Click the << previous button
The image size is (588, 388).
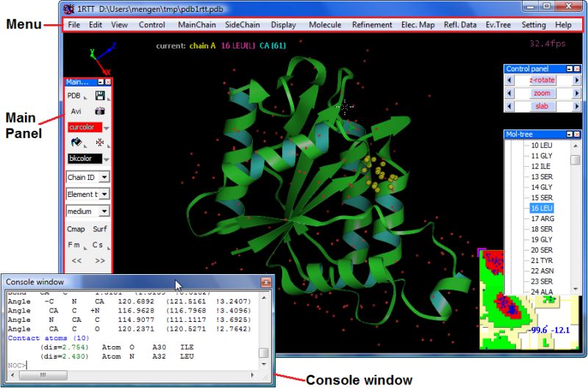76,261
